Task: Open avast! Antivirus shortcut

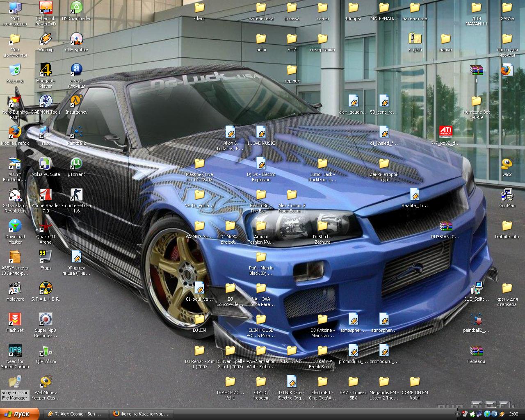Action: tap(76, 76)
